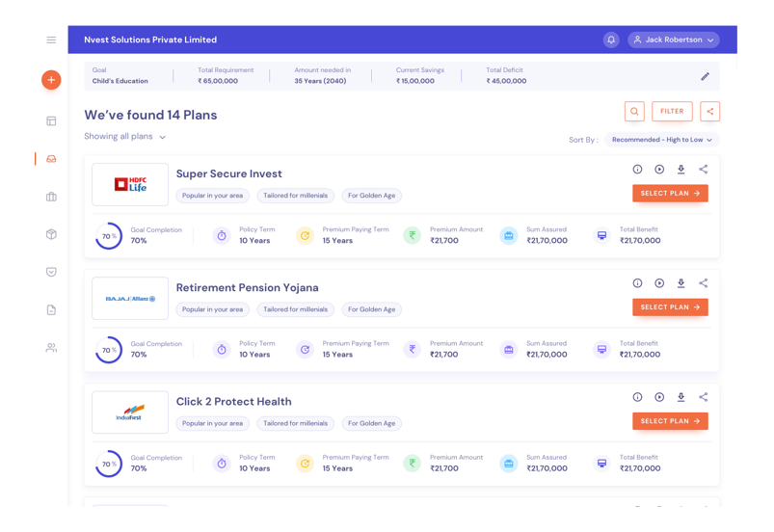This screenshot has height=532, width=774.
Task: Open the Sort By Recommended dropdown
Action: pyautogui.click(x=661, y=140)
